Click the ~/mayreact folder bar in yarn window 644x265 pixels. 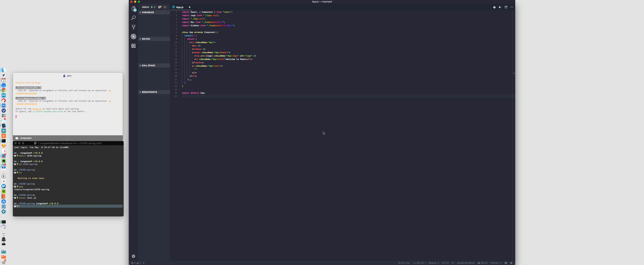pos(68,138)
